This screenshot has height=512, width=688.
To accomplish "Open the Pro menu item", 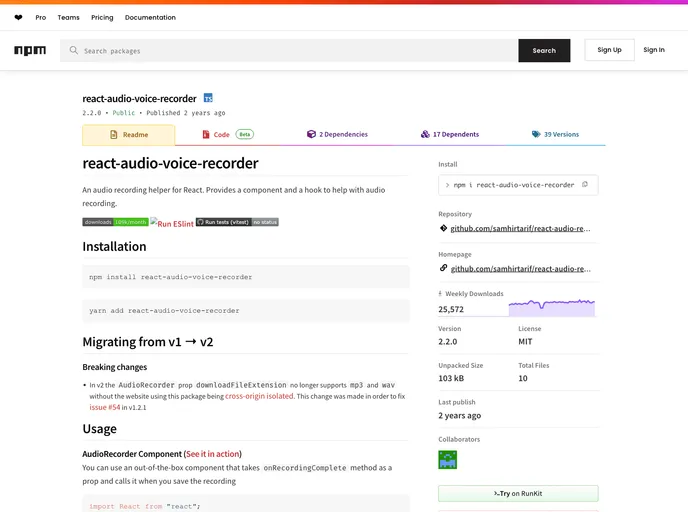I will (x=41, y=18).
